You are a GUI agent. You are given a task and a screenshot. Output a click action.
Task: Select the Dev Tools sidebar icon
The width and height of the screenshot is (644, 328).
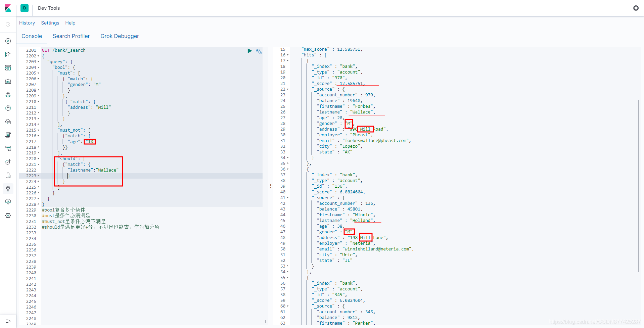(8, 189)
